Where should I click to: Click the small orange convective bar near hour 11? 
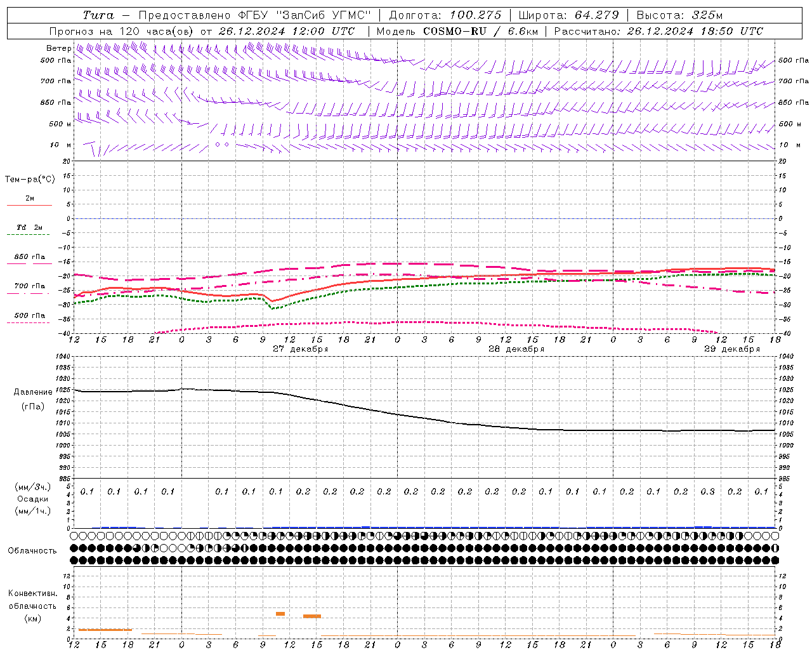(280, 614)
